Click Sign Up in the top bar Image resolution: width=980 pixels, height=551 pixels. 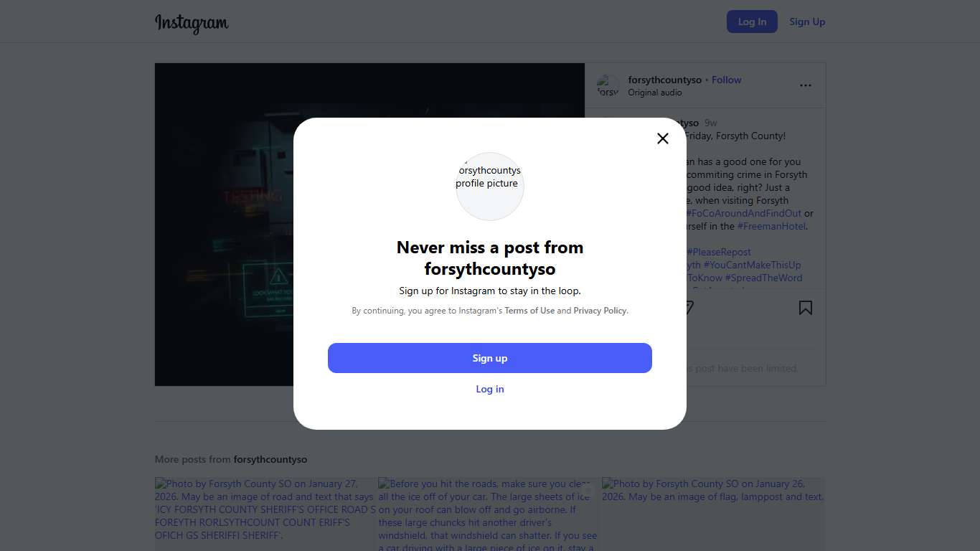[807, 22]
